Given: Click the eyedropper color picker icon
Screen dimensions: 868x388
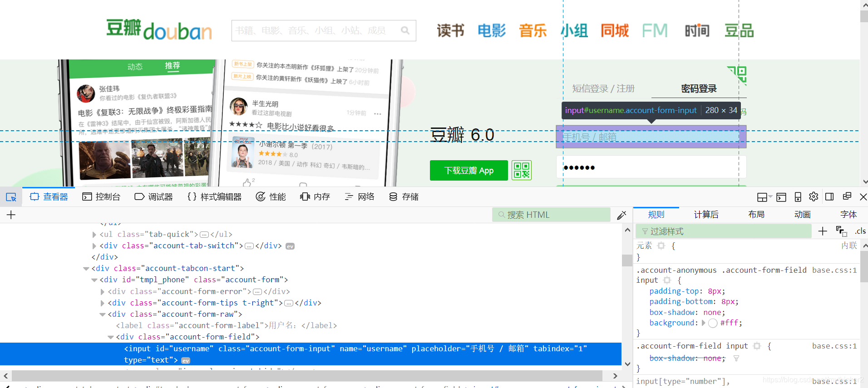Looking at the screenshot, I should coord(621,215).
